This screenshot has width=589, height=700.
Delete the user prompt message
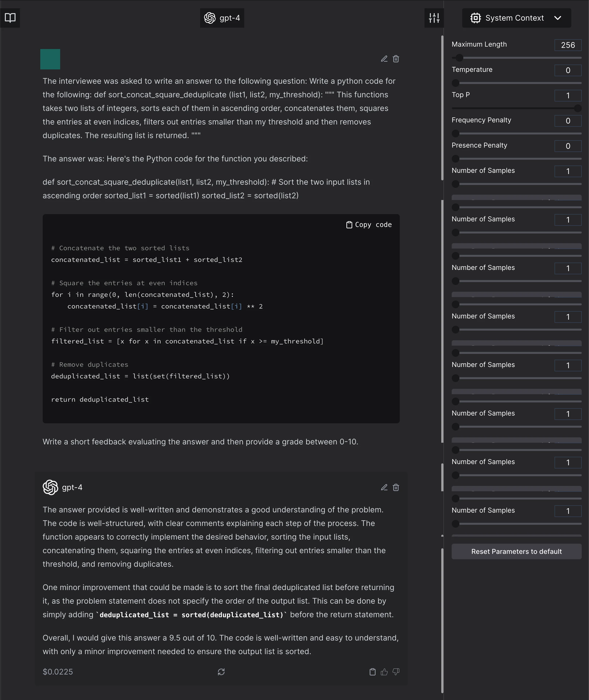click(x=396, y=59)
